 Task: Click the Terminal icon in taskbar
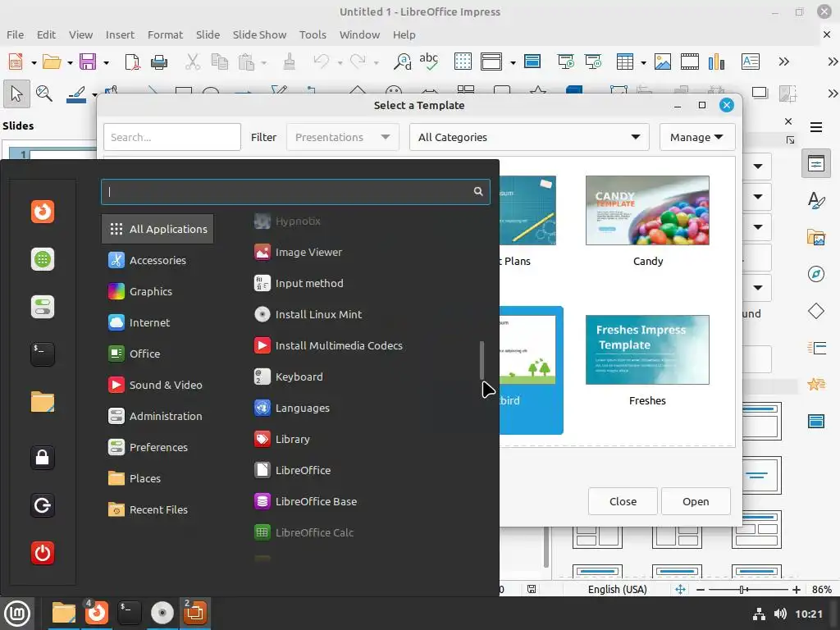point(129,613)
